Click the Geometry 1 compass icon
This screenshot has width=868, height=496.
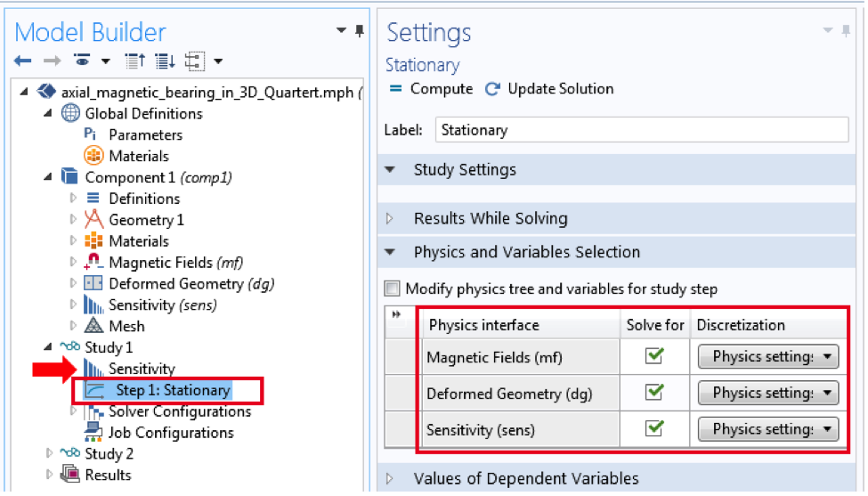[x=93, y=219]
